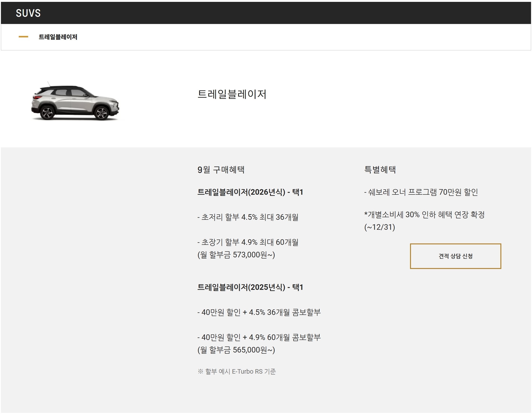Click 트레일블레이저(2025년식) - 택1 heading
This screenshot has height=414, width=532.
(x=250, y=288)
